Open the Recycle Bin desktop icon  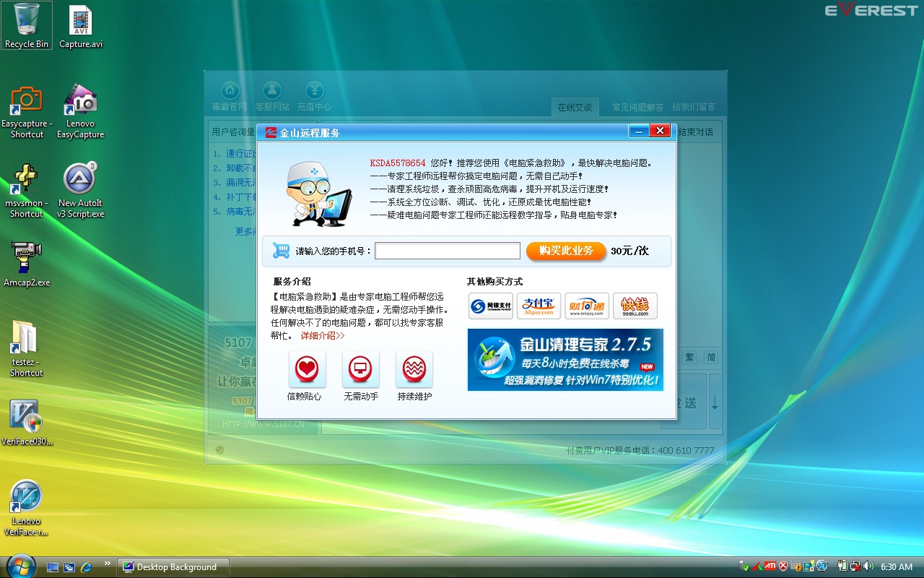pos(27,26)
